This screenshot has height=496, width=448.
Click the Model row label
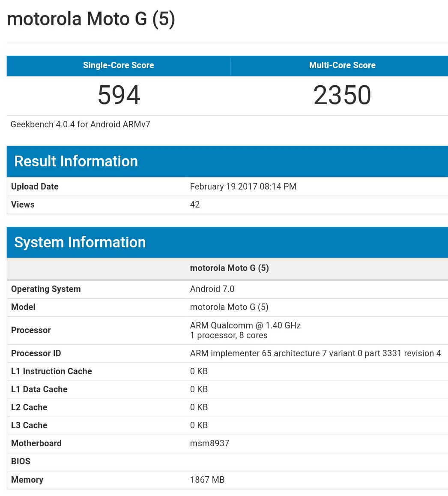pyautogui.click(x=23, y=307)
